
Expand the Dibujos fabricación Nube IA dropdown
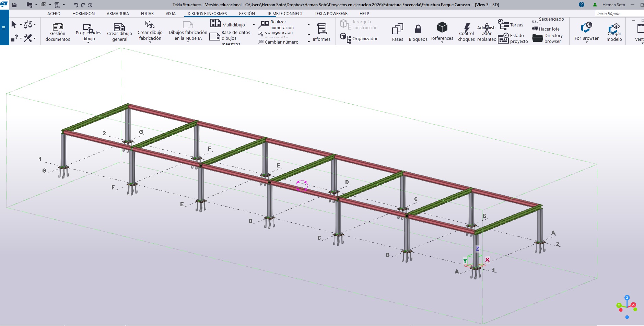pos(188,42)
